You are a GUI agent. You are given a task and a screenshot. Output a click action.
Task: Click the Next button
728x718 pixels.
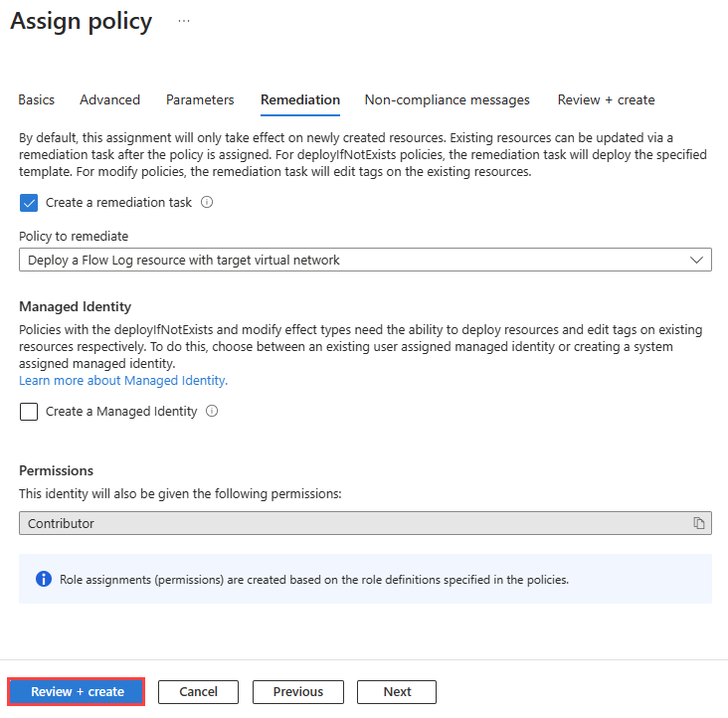coord(397,692)
